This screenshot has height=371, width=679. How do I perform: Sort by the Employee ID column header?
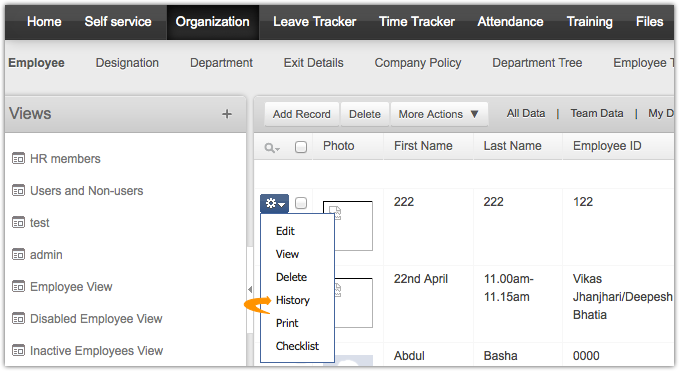607,146
